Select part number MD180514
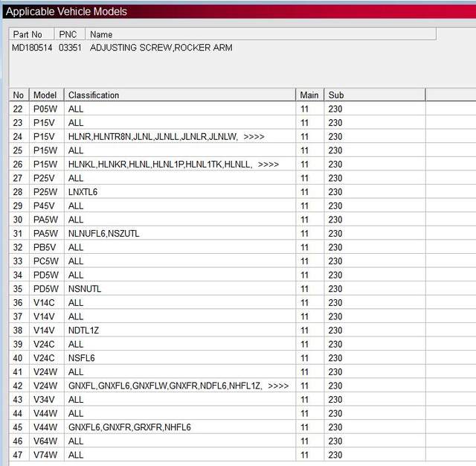 [32, 48]
